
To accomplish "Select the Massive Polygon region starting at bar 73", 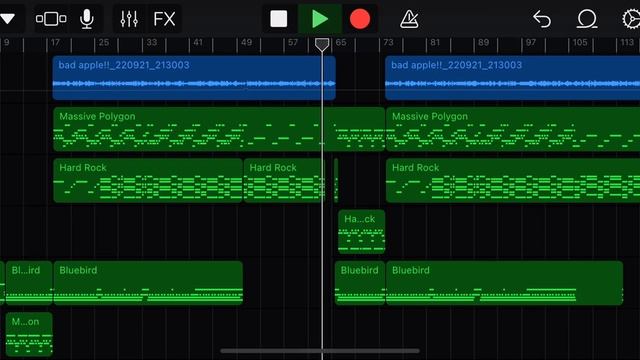I will pyautogui.click(x=513, y=129).
